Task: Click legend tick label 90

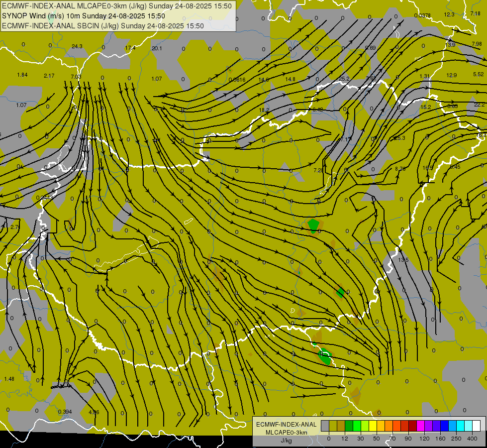Action: [408, 439]
